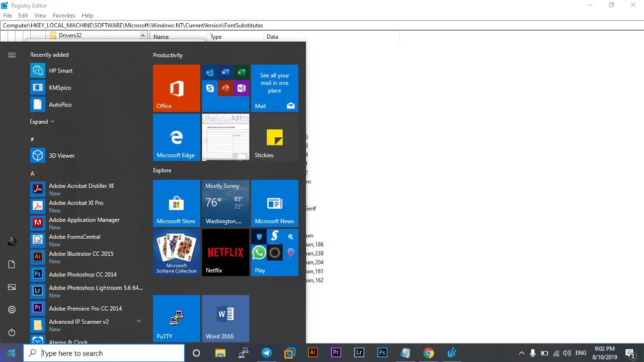Launch Microsoft Edge tile

[x=177, y=137]
